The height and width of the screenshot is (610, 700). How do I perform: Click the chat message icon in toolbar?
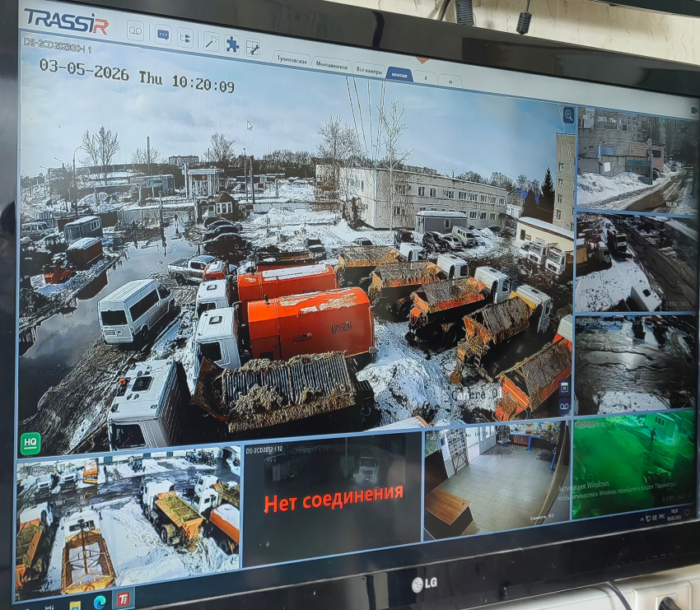tap(162, 35)
